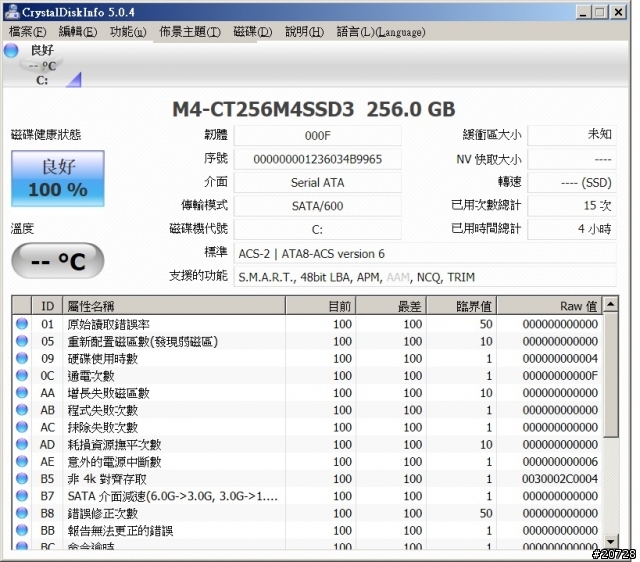This screenshot has height=562, width=640.
Task: Click the Raw 值 column header
Action: point(550,306)
